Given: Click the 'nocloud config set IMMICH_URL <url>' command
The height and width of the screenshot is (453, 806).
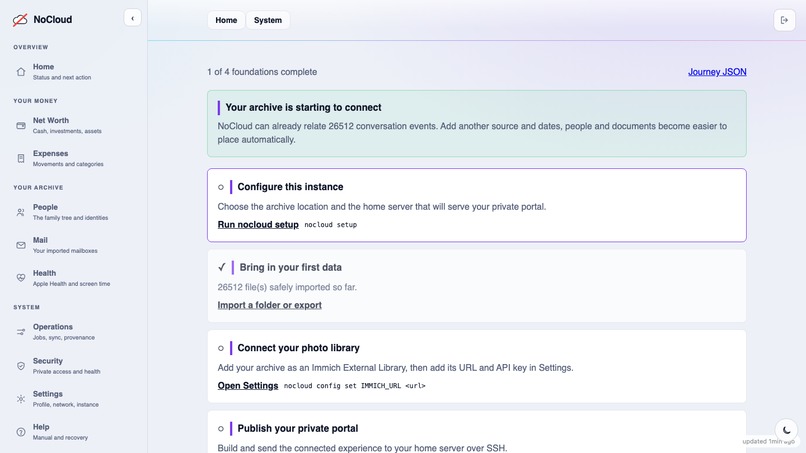Looking at the screenshot, I should pos(355,386).
